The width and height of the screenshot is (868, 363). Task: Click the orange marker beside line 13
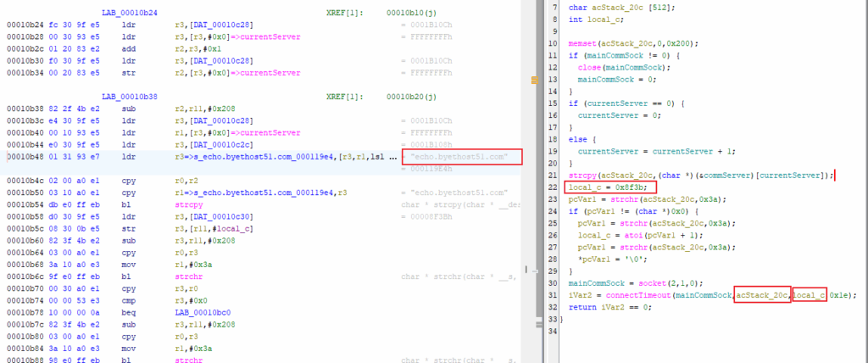tap(534, 79)
